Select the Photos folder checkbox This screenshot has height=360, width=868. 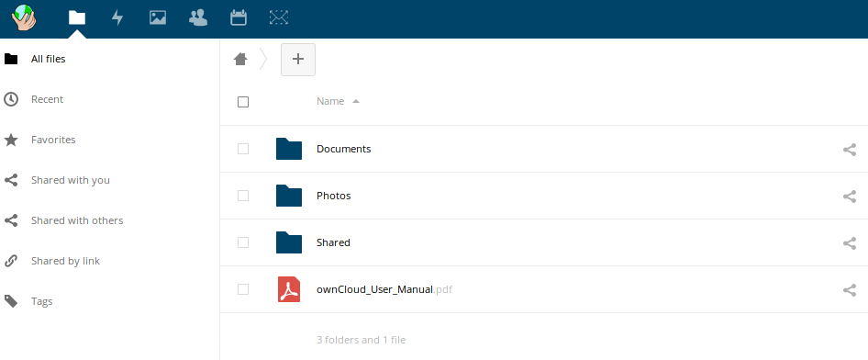[x=243, y=196]
